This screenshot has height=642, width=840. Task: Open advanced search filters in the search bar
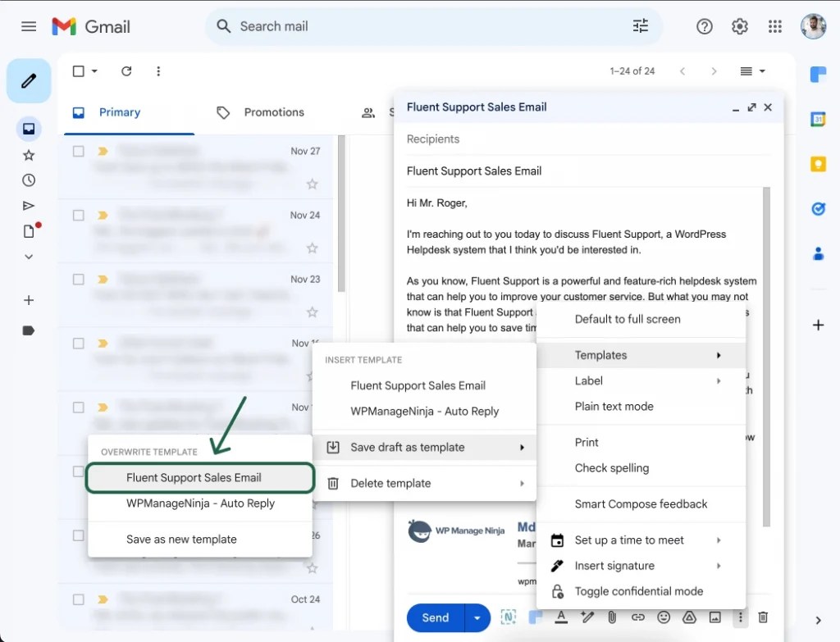[641, 26]
